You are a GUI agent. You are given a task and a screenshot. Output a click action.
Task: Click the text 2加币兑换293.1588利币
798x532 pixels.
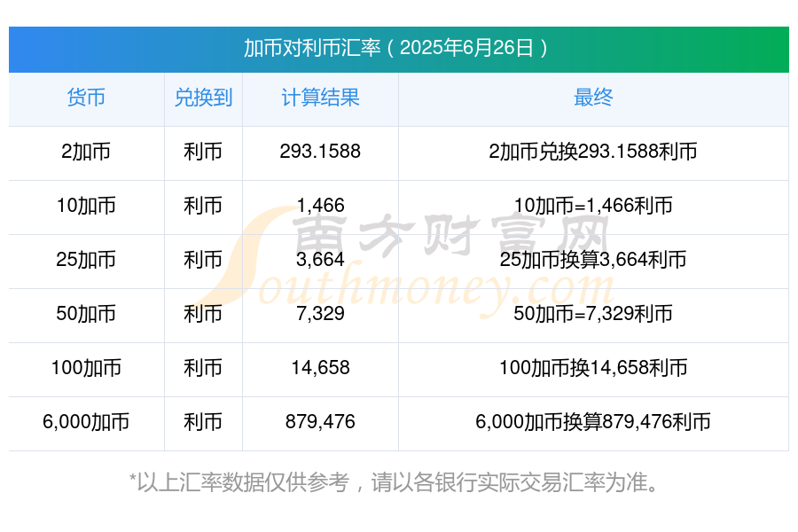click(593, 152)
